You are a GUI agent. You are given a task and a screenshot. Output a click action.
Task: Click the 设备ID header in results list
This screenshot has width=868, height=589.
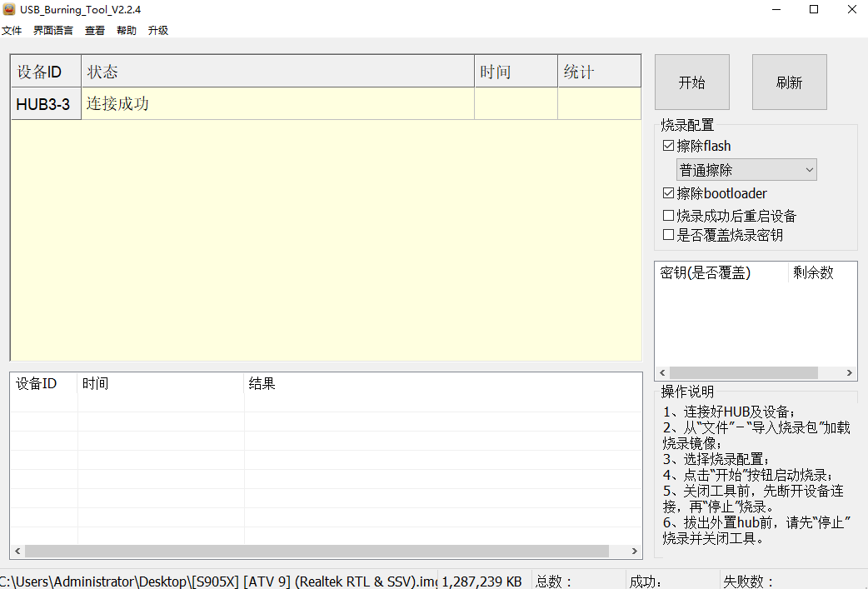point(43,383)
